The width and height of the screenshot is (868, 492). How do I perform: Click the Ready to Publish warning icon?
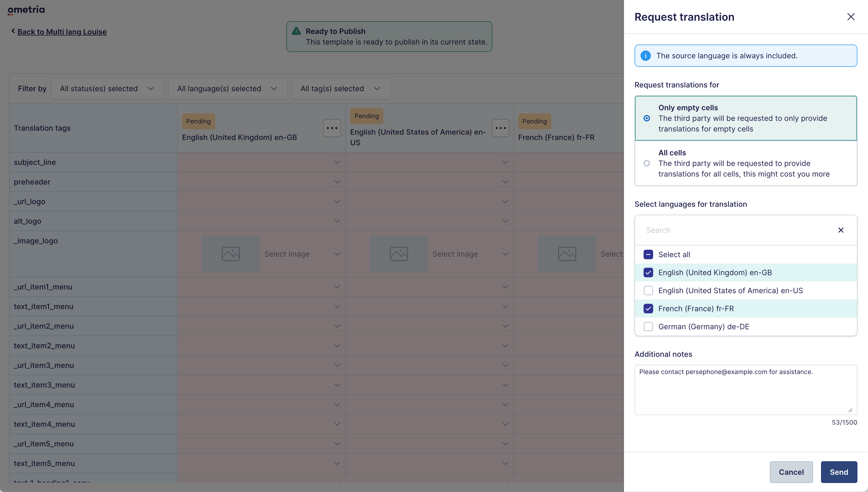point(296,31)
